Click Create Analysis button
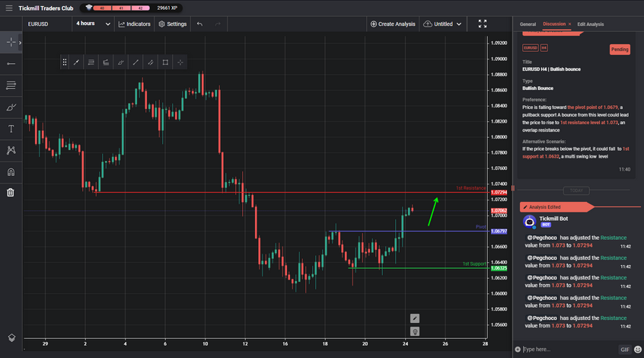 pos(393,24)
